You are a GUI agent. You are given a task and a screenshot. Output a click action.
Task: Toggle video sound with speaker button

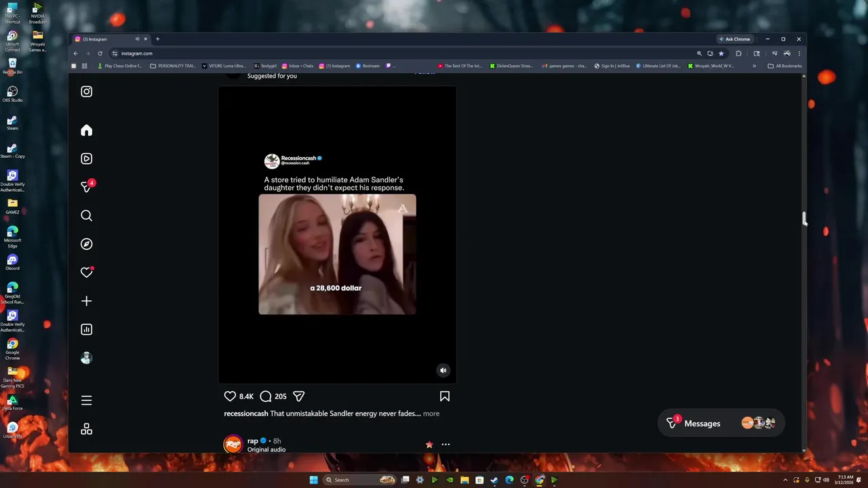coord(443,370)
